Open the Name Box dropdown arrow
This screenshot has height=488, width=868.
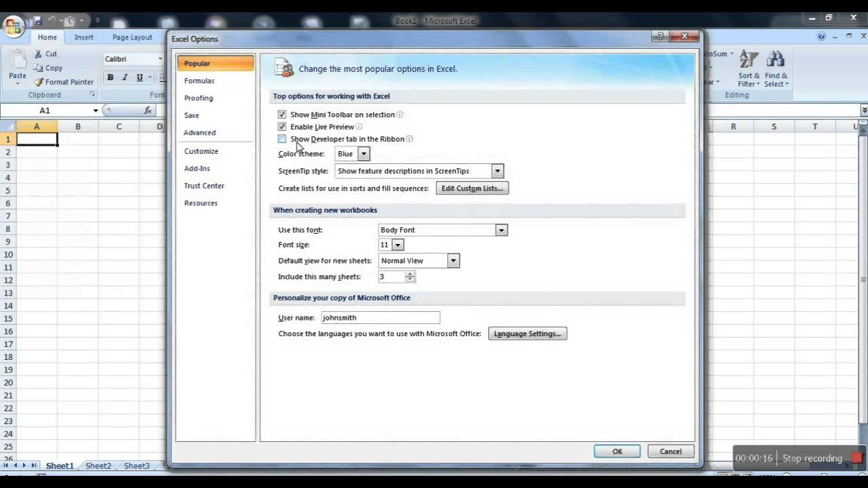coord(96,110)
